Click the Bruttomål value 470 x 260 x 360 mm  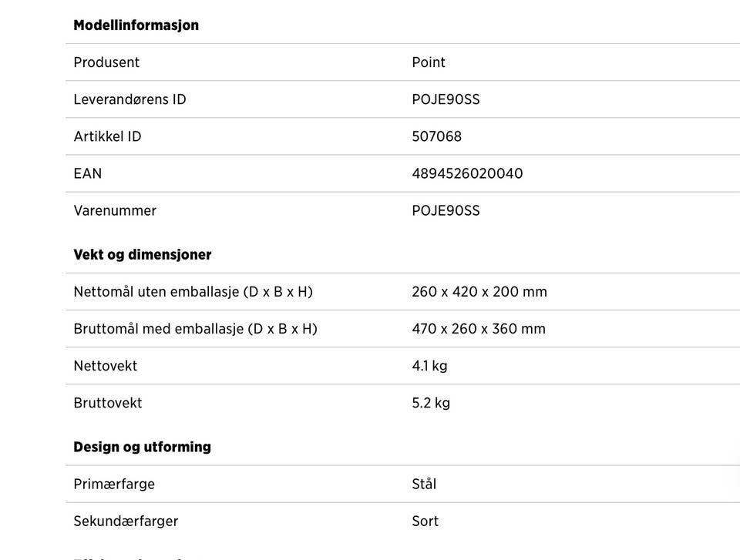[479, 329]
